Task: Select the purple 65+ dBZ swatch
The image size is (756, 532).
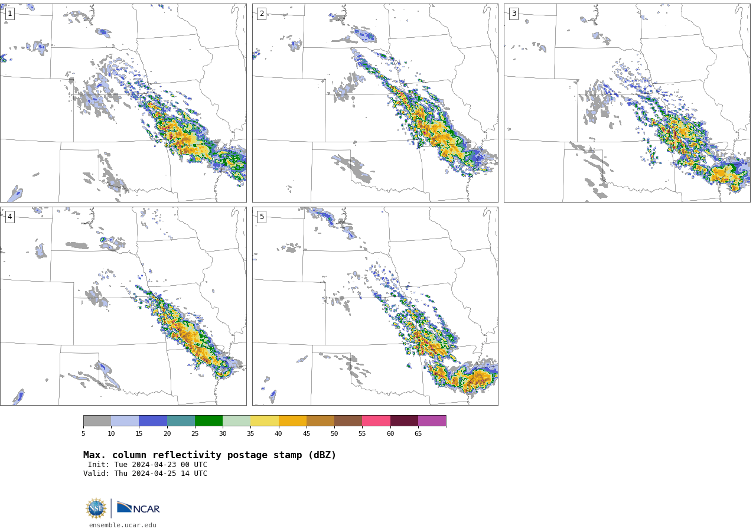Action: click(432, 421)
